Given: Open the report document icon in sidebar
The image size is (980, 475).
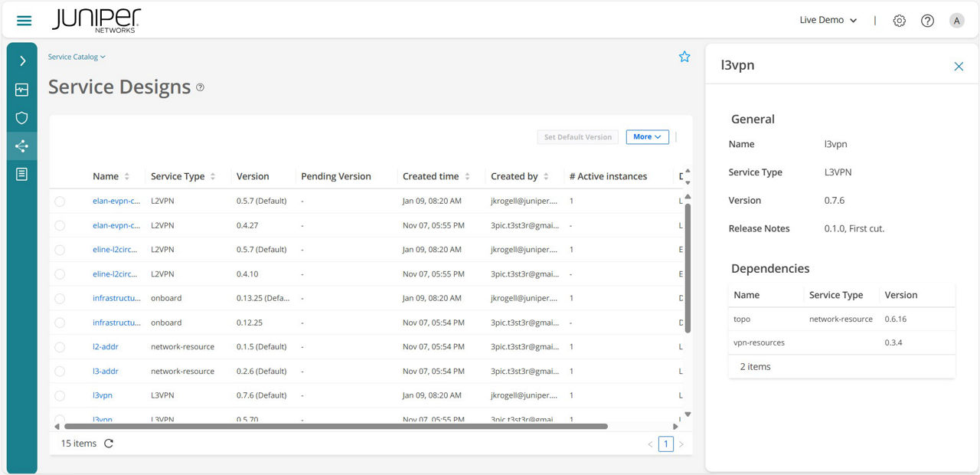Looking at the screenshot, I should click(21, 174).
